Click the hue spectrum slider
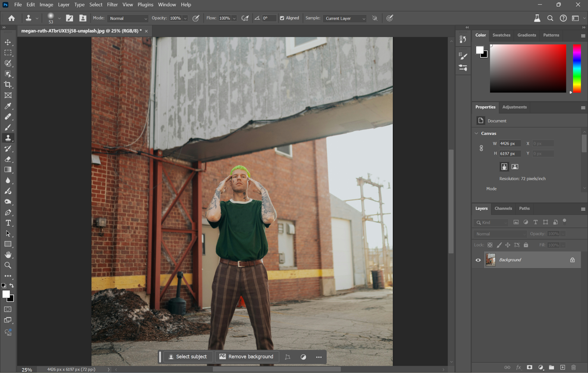Image resolution: width=588 pixels, height=373 pixels. pyautogui.click(x=577, y=68)
